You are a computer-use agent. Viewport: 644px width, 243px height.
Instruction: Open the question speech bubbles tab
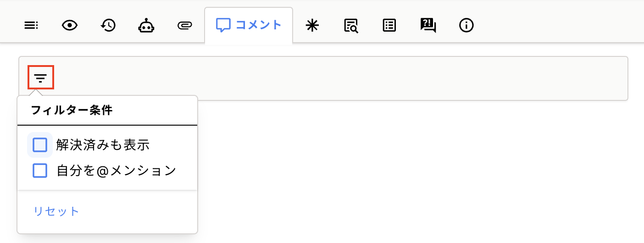pos(428,26)
